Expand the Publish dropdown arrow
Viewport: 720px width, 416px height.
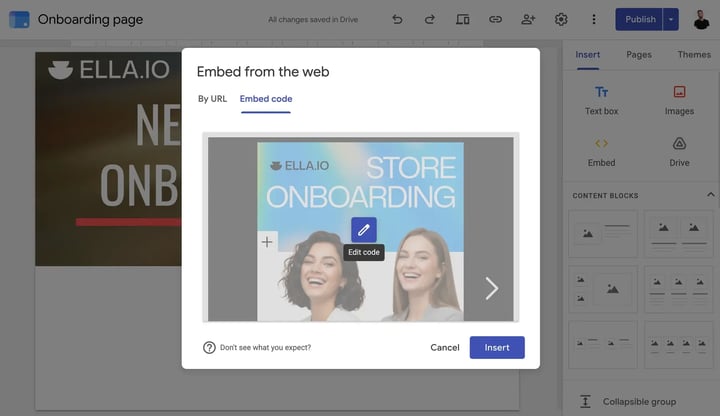(x=671, y=19)
